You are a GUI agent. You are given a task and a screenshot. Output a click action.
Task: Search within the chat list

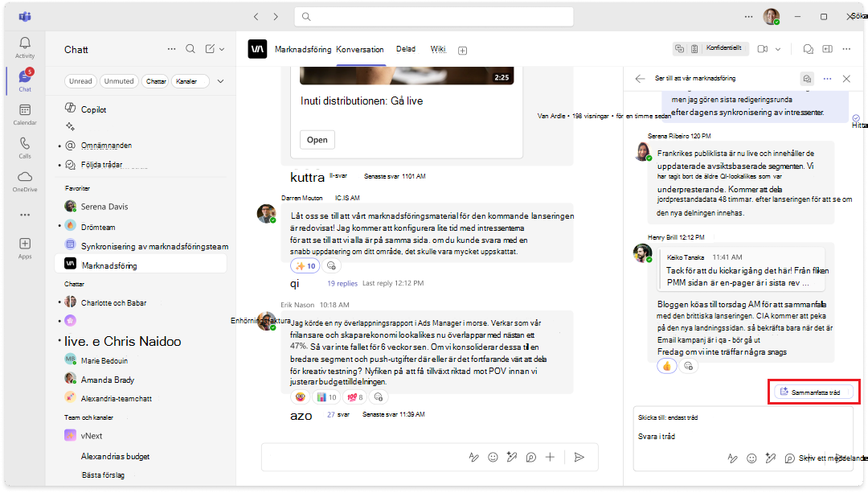(190, 49)
